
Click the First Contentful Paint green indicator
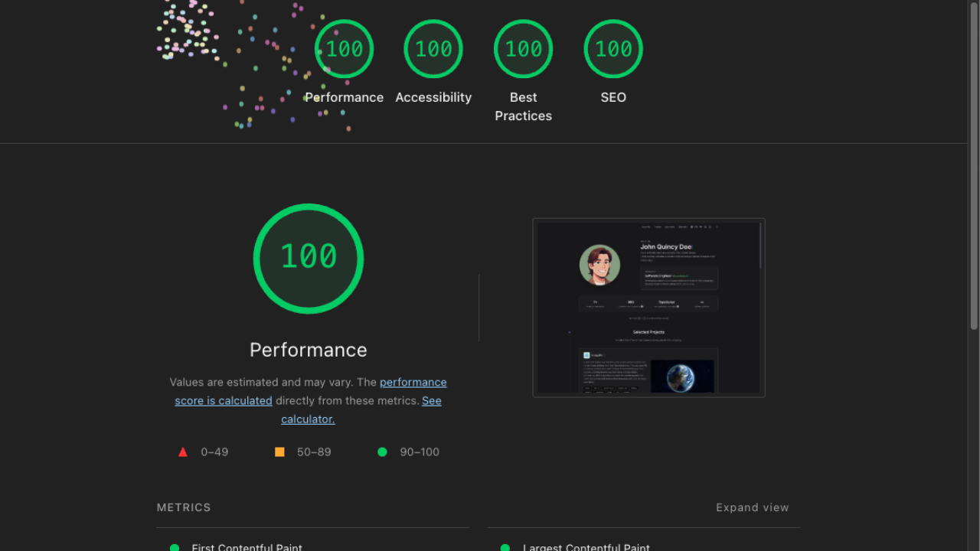pos(175,547)
